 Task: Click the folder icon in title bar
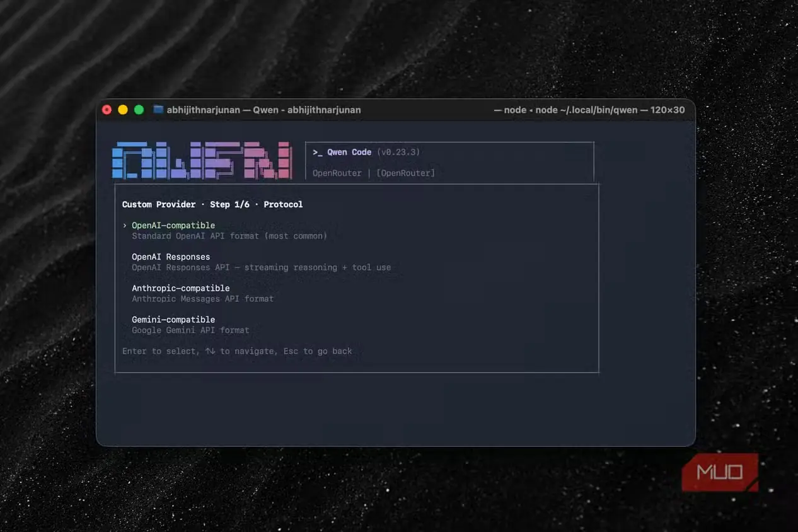tap(158, 110)
